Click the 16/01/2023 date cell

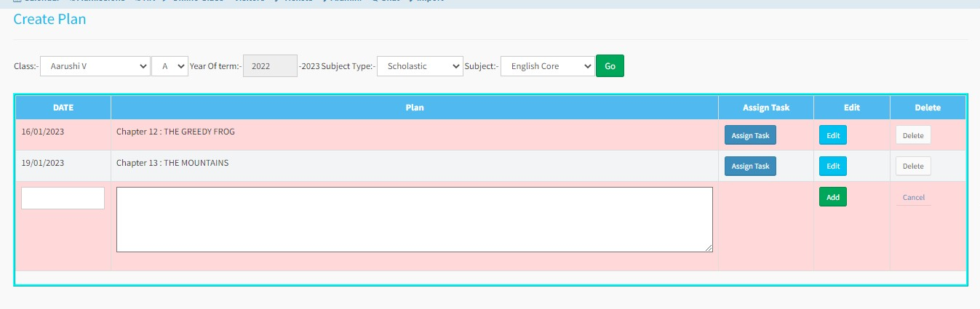coord(43,132)
